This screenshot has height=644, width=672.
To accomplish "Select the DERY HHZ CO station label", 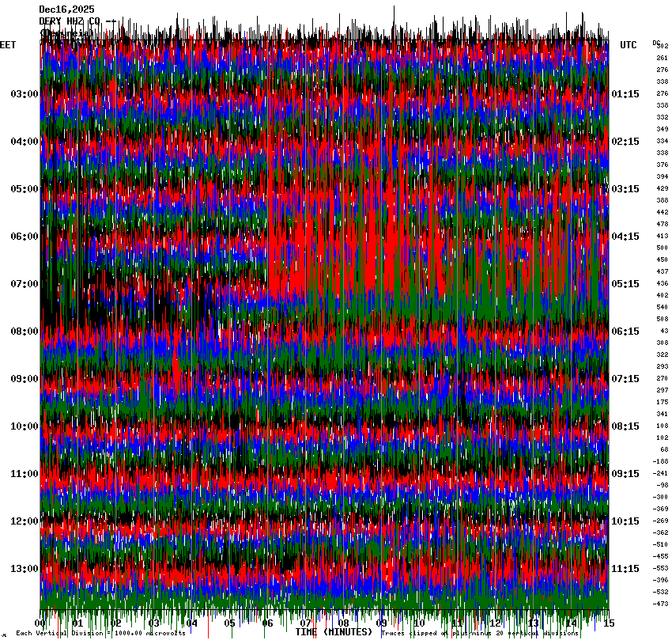I will (70, 21).
